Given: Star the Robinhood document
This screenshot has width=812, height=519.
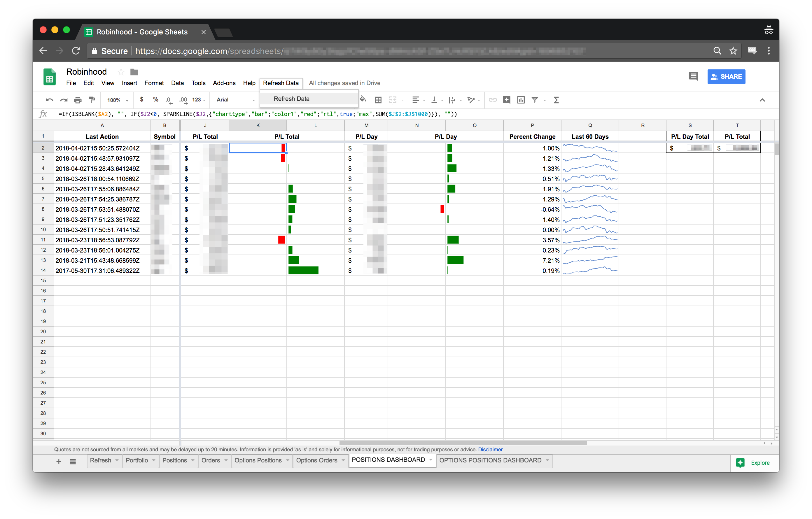Looking at the screenshot, I should (x=121, y=72).
